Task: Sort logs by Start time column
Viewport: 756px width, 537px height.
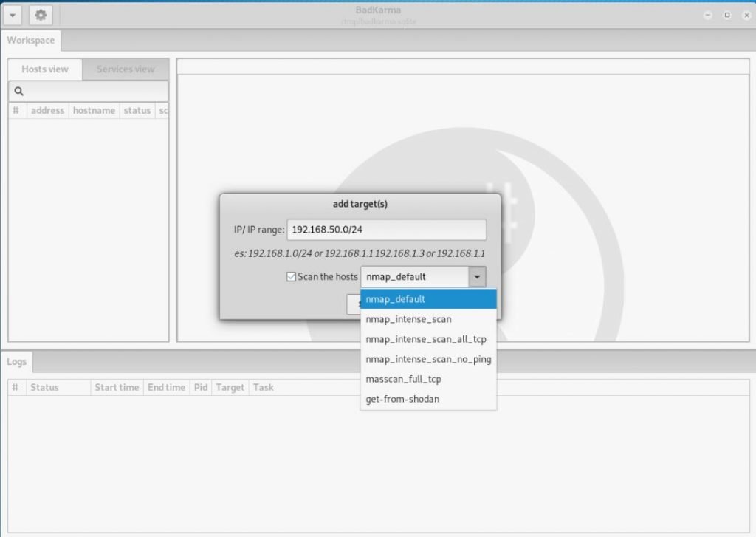Action: tap(117, 388)
